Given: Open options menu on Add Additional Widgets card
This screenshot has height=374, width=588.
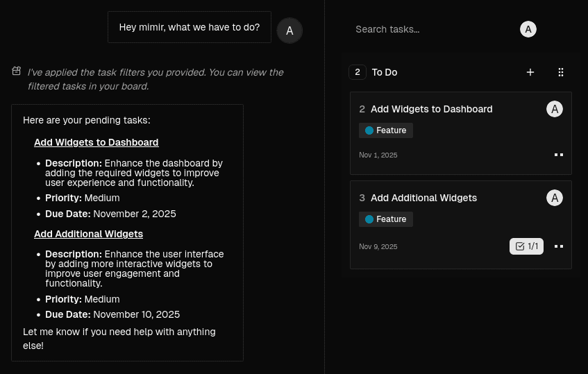Looking at the screenshot, I should (x=559, y=246).
